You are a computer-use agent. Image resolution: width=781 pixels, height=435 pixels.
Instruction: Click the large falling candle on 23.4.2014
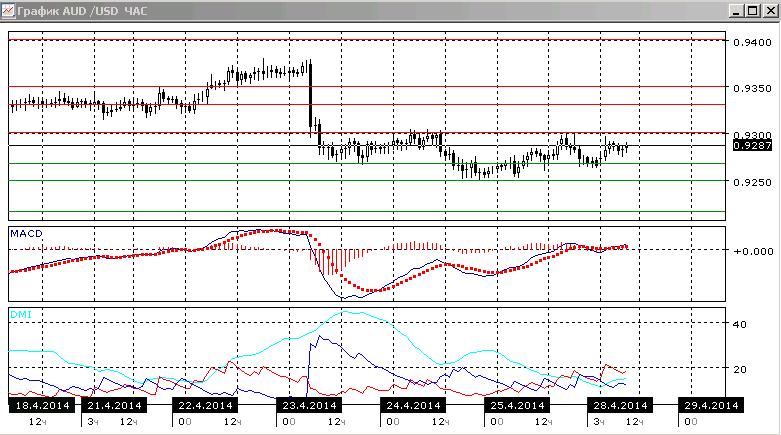coord(311,95)
